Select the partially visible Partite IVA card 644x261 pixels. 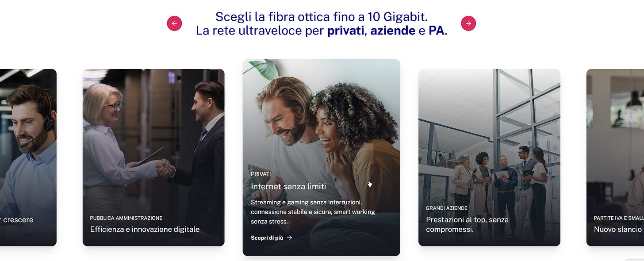[615, 157]
